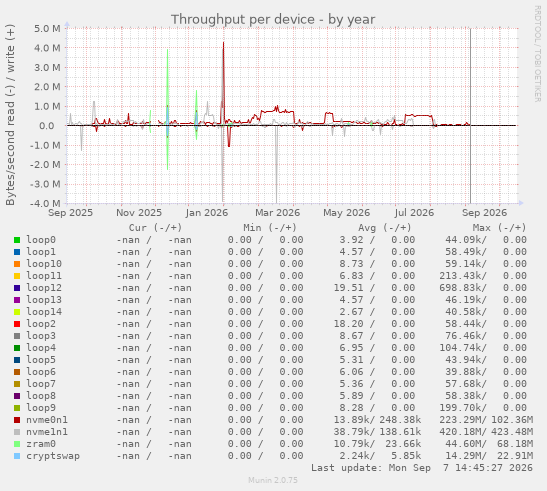Viewport: 547px width, 491px height.
Task: Select the loop9 legend label
Action: pyautogui.click(x=41, y=408)
